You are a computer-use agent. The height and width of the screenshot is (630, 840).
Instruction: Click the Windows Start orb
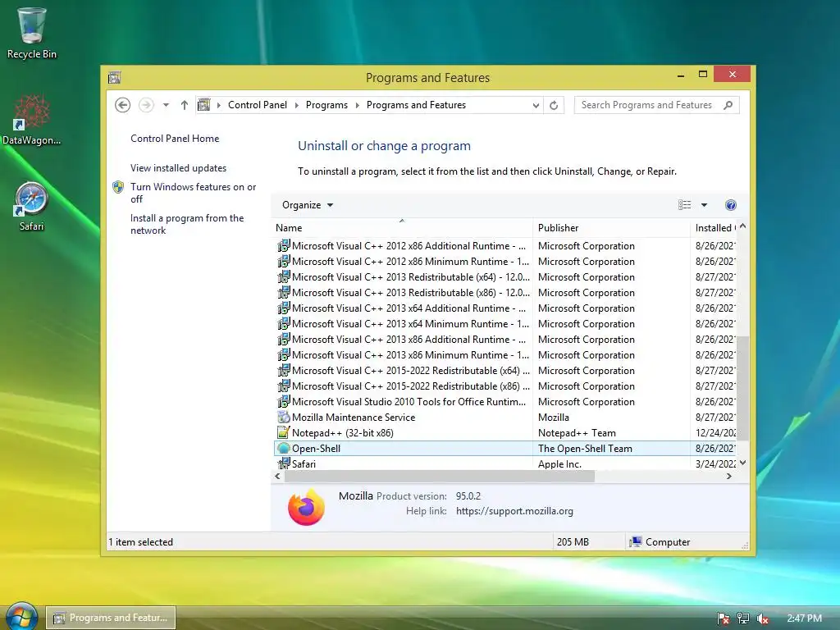pyautogui.click(x=21, y=617)
